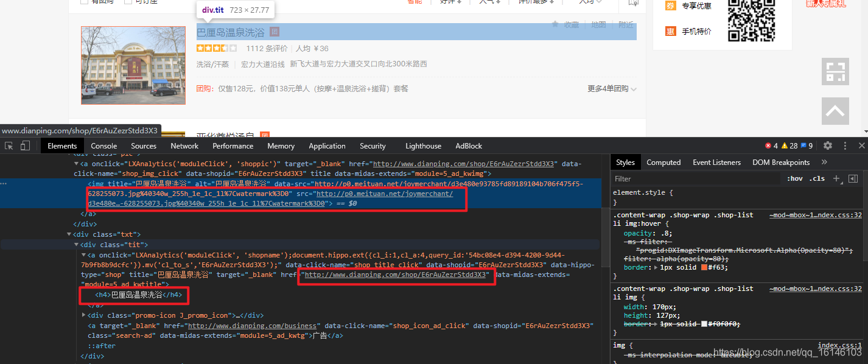
Task: Open the DevTools three-dot customize menu
Action: point(845,145)
